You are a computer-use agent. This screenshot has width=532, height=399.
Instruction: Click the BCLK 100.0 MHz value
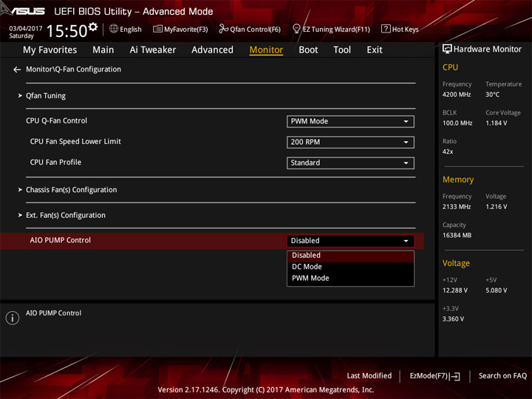[x=457, y=123]
